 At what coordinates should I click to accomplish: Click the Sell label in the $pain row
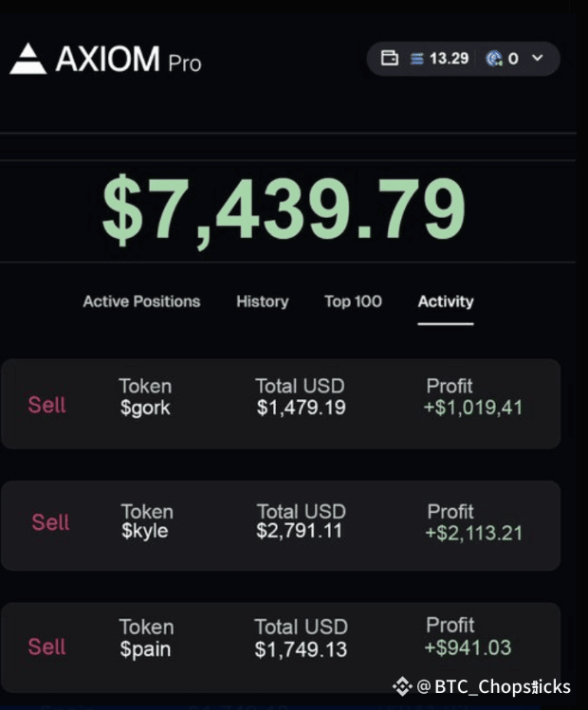point(47,646)
